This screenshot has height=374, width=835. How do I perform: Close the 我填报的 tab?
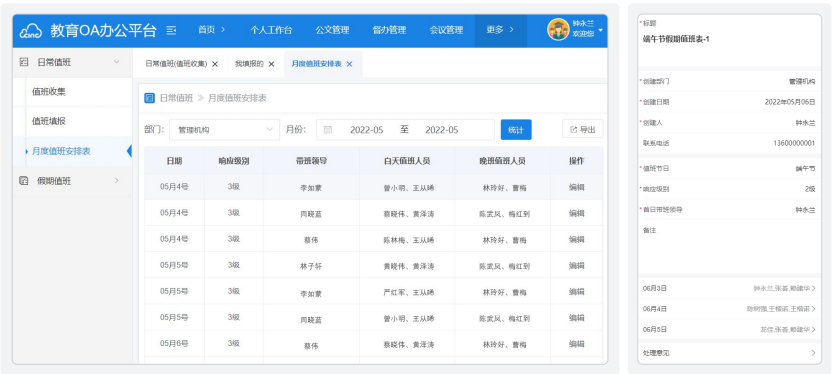coord(271,64)
